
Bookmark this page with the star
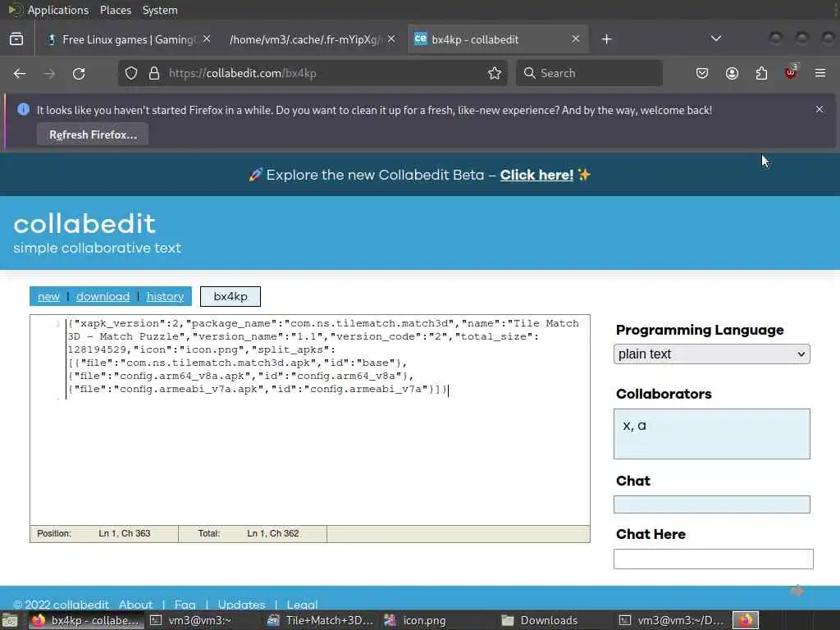coord(495,73)
